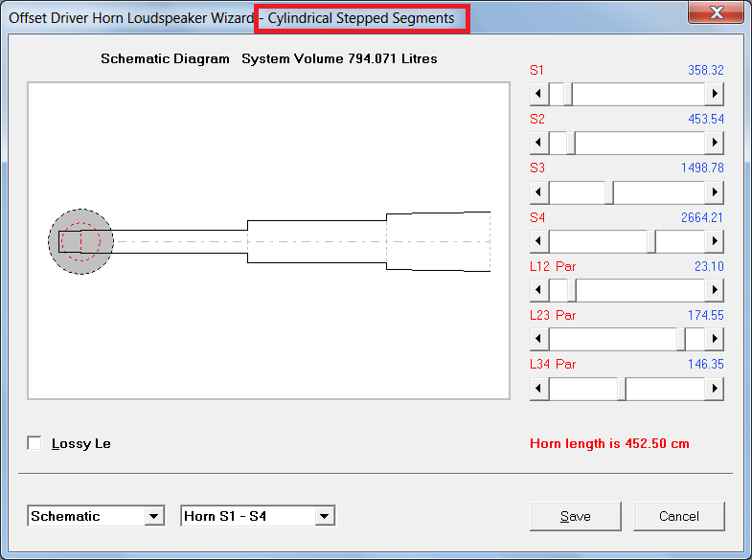Increase S1 with the right arrow
The height and width of the screenshot is (560, 752).
(714, 94)
